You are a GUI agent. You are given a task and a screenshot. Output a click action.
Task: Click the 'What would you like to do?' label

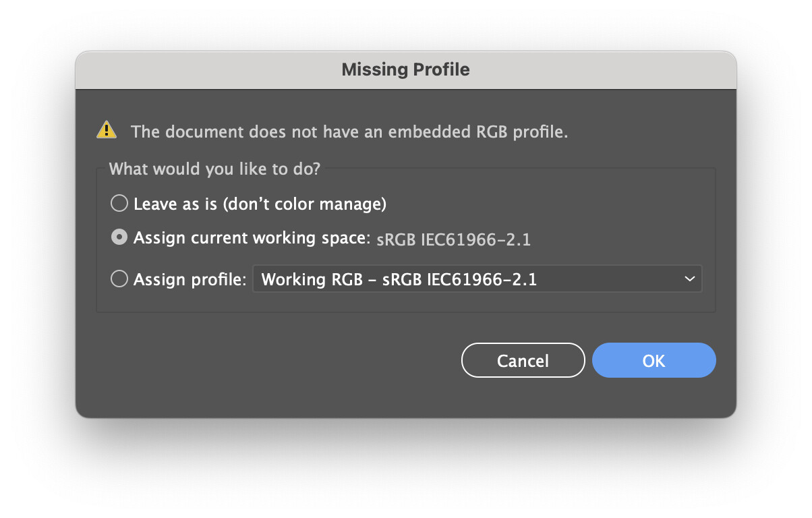(x=214, y=169)
